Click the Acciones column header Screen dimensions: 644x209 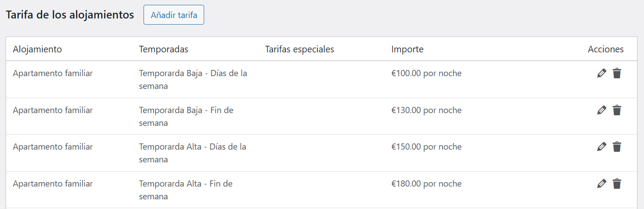(605, 49)
